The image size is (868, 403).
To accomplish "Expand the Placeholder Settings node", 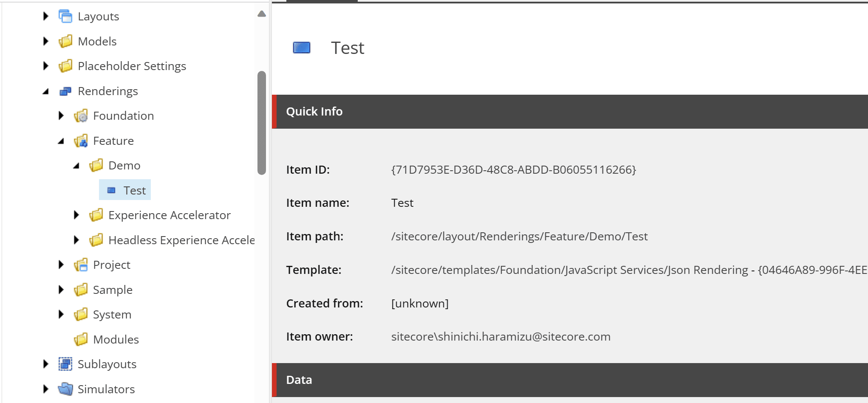I will (x=46, y=66).
